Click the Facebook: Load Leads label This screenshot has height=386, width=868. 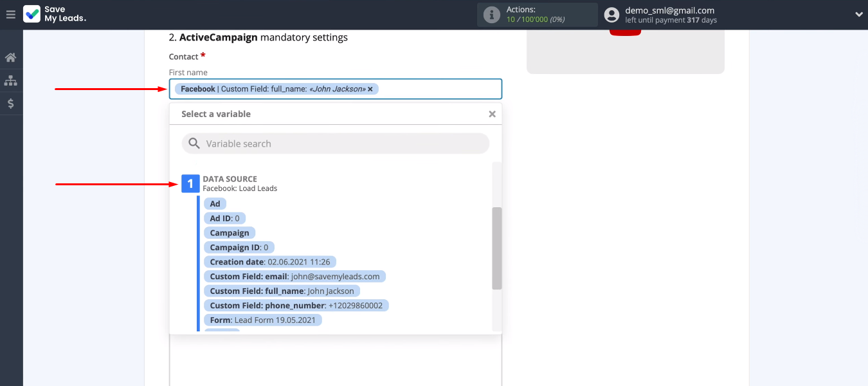coord(240,188)
